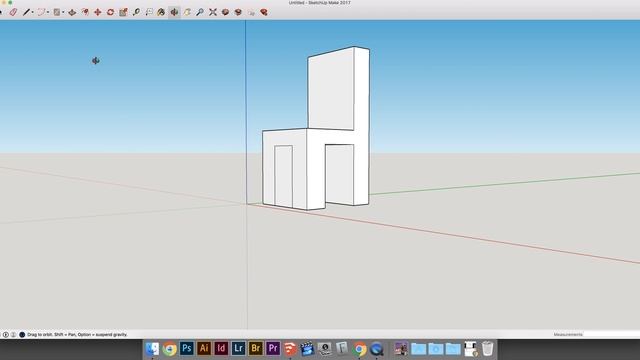The image size is (640, 360).
Task: Select the Shapes rectangle tool
Action: coord(57,12)
